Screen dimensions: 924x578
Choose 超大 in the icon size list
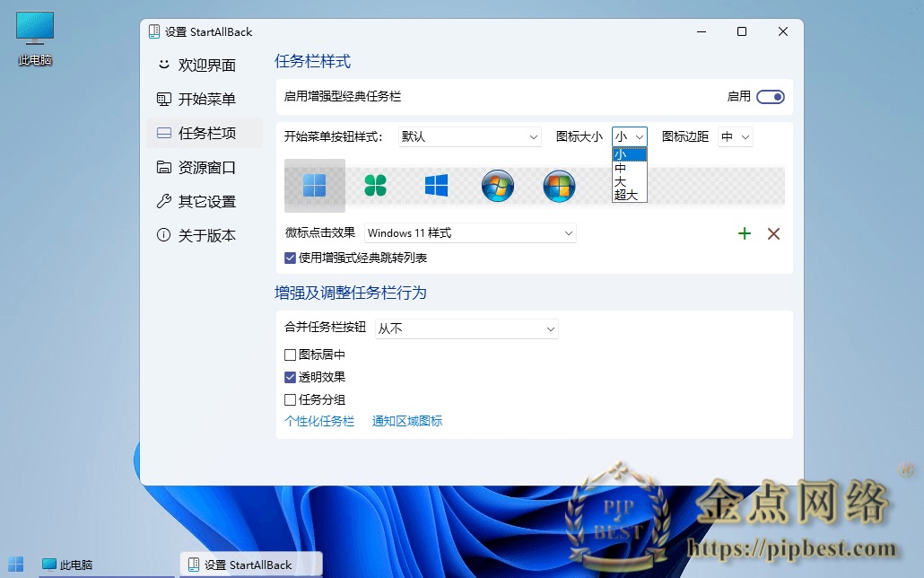630,196
